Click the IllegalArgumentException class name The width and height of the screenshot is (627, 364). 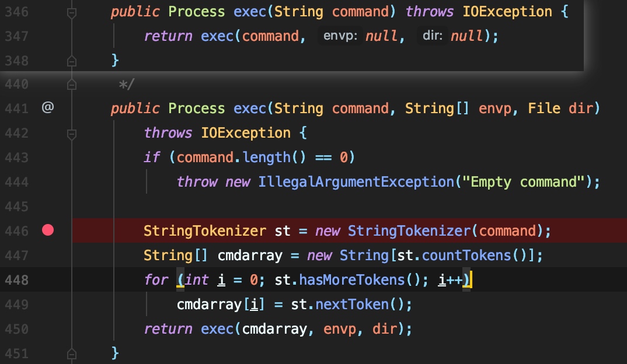pyautogui.click(x=356, y=182)
